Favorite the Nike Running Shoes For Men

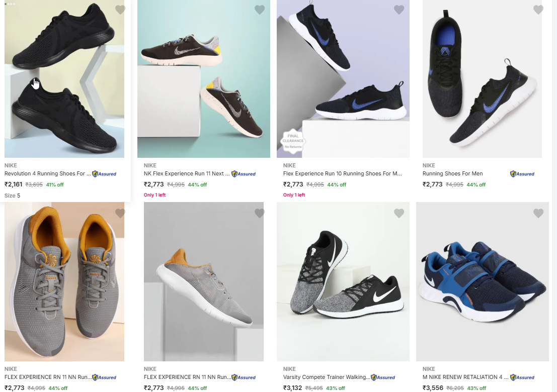538,10
